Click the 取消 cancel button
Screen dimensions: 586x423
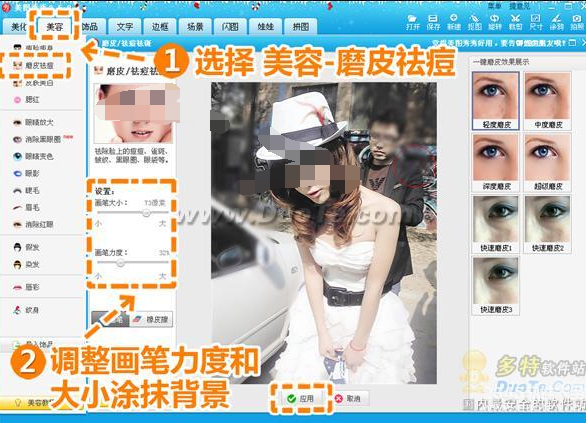pyautogui.click(x=349, y=399)
